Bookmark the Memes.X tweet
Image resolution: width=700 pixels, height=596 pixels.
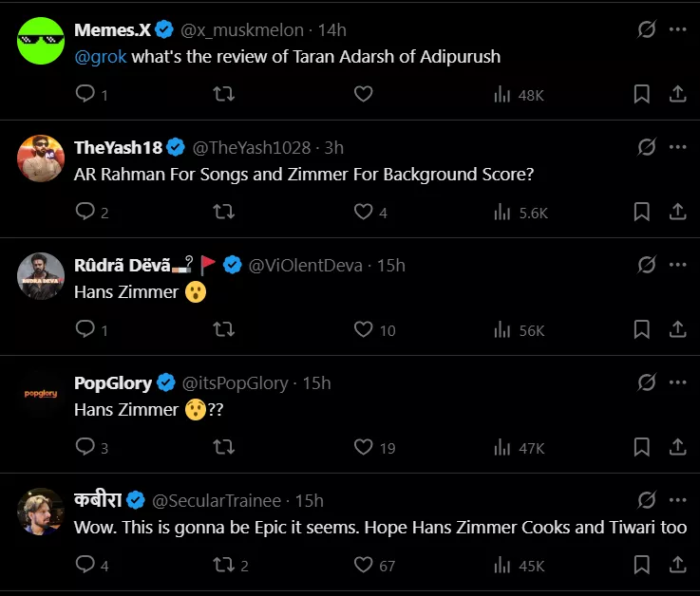click(x=642, y=94)
